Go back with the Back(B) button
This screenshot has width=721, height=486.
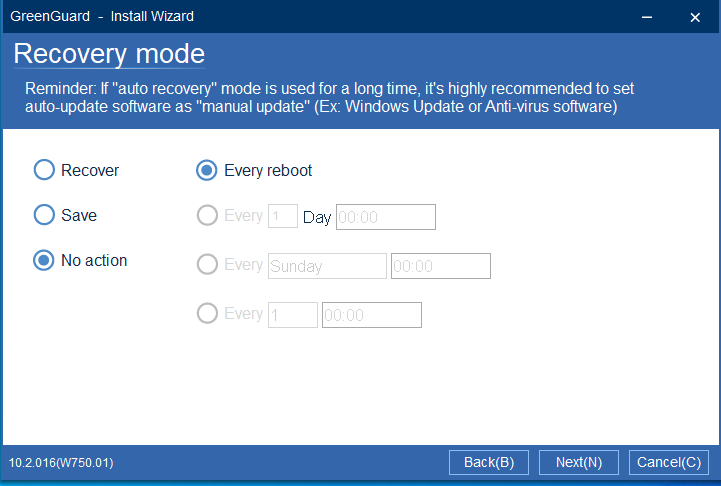489,462
